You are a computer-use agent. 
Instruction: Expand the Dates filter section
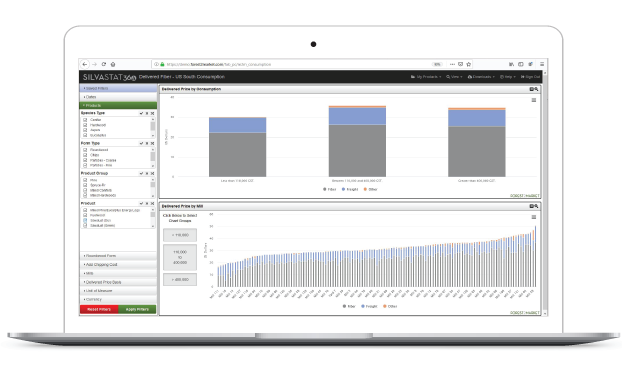point(118,97)
